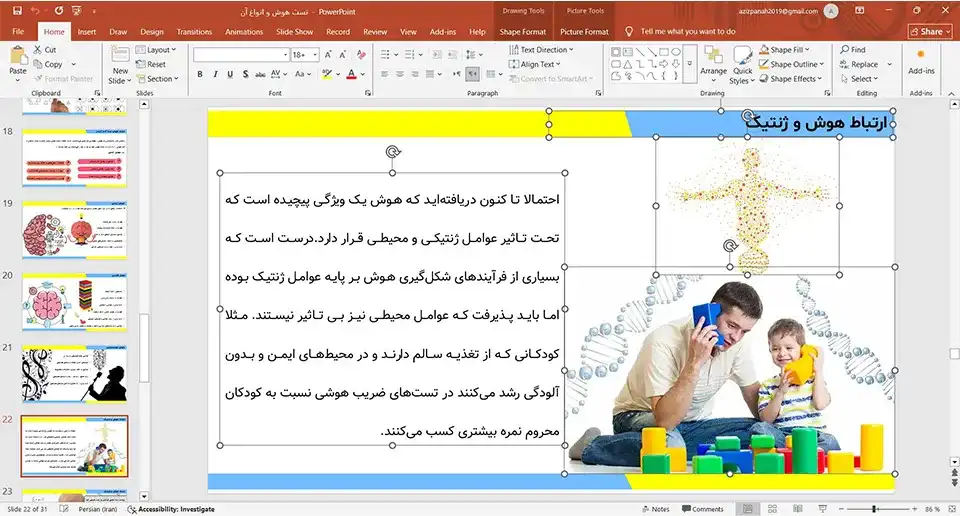Open Text Direction dropdown
The image size is (960, 516).
tap(541, 50)
